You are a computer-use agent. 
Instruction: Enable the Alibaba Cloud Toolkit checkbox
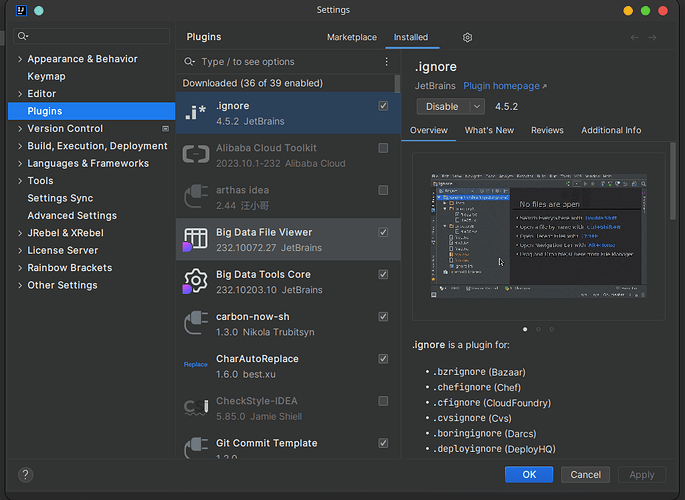click(383, 148)
